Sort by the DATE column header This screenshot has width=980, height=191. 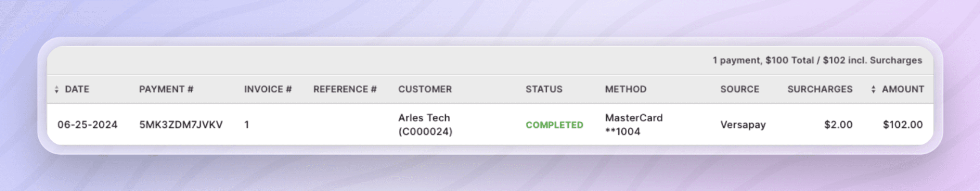[77, 89]
